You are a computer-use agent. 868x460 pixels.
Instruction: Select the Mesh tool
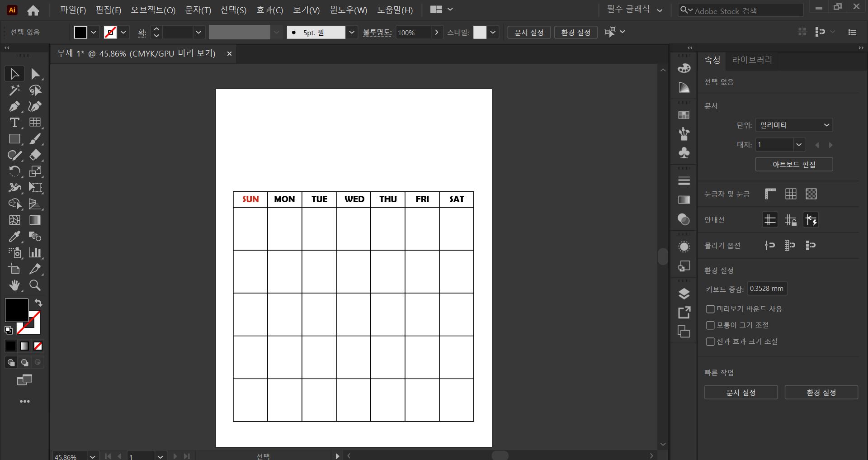14,220
